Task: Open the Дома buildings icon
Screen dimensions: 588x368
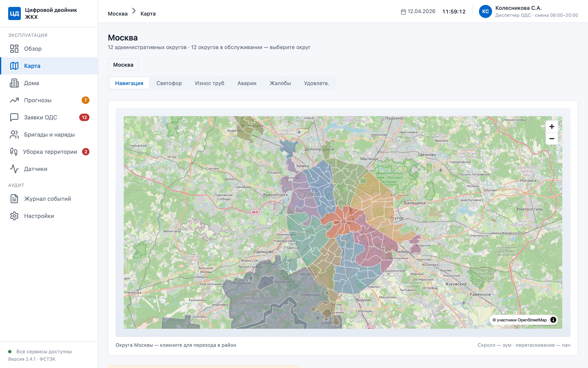Action: pos(14,83)
